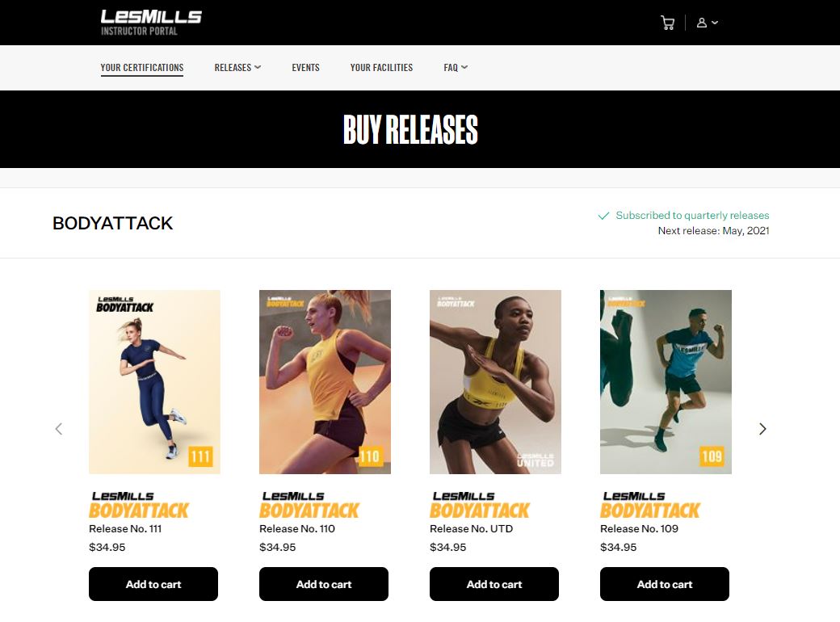Open the shopping cart icon

pyautogui.click(x=667, y=23)
